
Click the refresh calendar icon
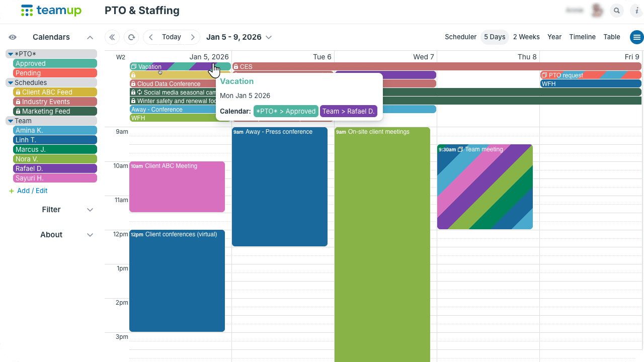point(131,37)
